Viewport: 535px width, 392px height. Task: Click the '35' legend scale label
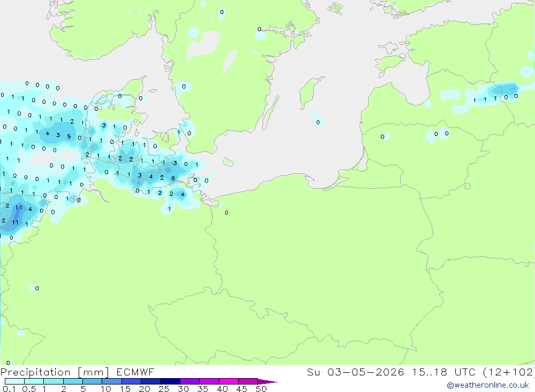click(203, 389)
